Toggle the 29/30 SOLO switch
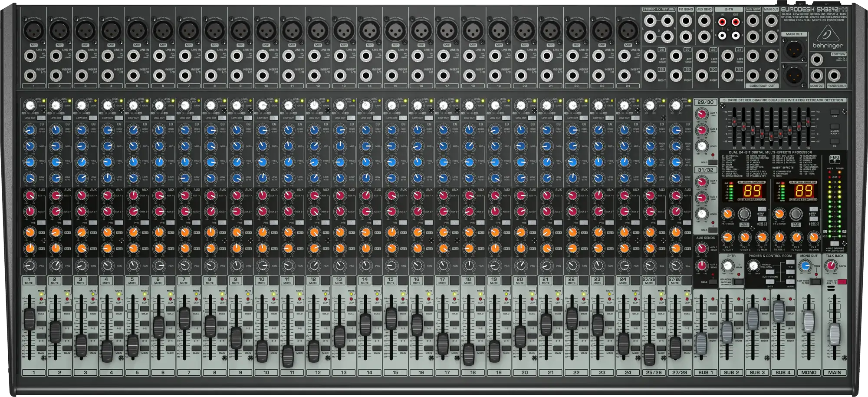The width and height of the screenshot is (868, 397). (x=713, y=162)
